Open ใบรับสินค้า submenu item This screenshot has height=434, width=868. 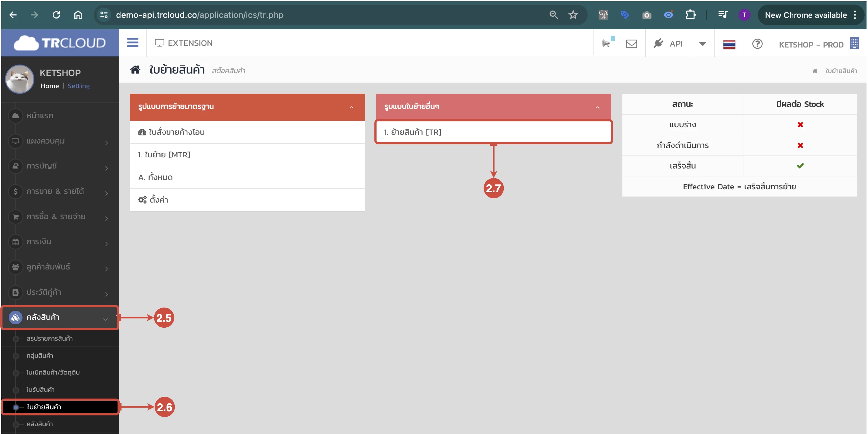41,390
